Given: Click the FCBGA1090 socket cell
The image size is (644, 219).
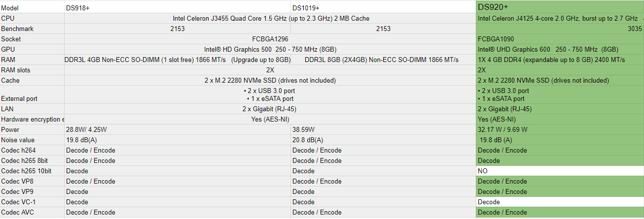Looking at the screenshot, I should tap(560, 39).
